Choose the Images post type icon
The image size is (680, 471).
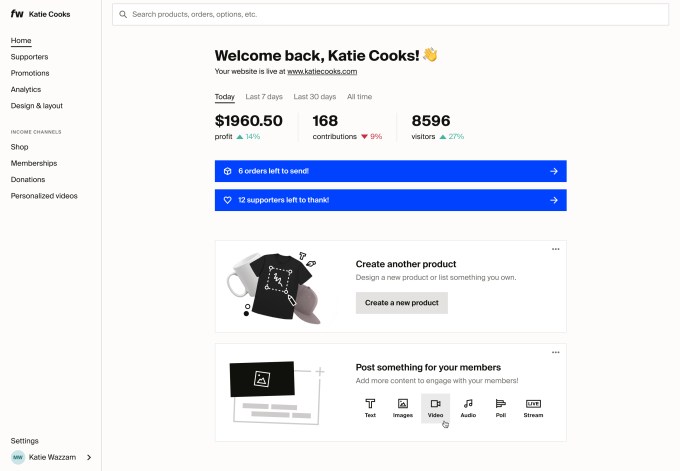point(403,404)
